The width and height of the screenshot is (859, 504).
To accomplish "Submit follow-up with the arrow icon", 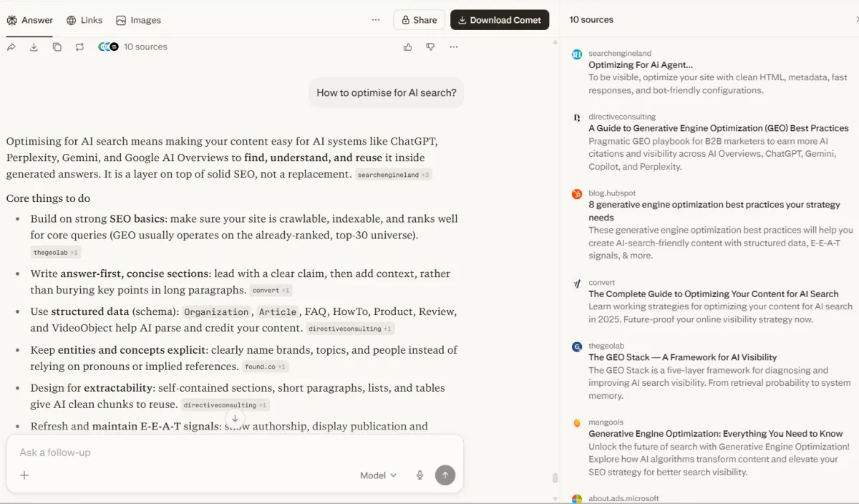I will (x=445, y=475).
